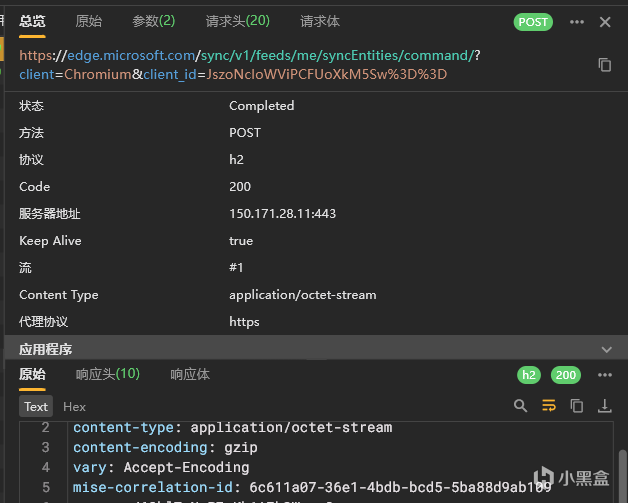Open the 请求体 tab
628x503 pixels.
pos(320,21)
